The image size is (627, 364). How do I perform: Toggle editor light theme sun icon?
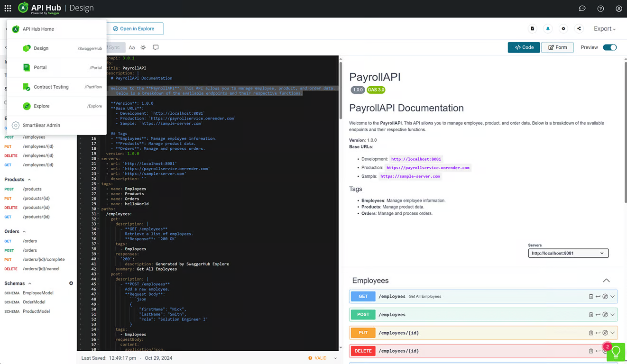coord(143,47)
